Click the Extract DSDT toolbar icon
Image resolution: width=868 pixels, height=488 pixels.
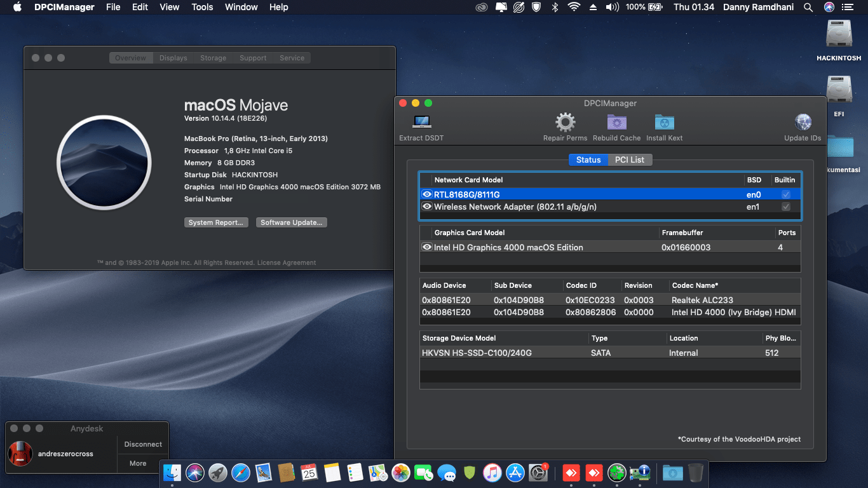[421, 122]
